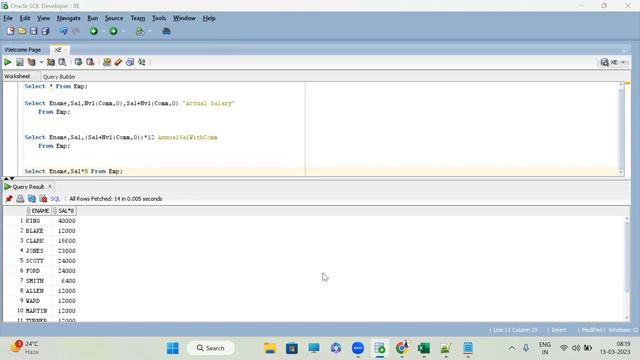
Task: Open File Explorer from the taskbar
Action: coord(270,348)
